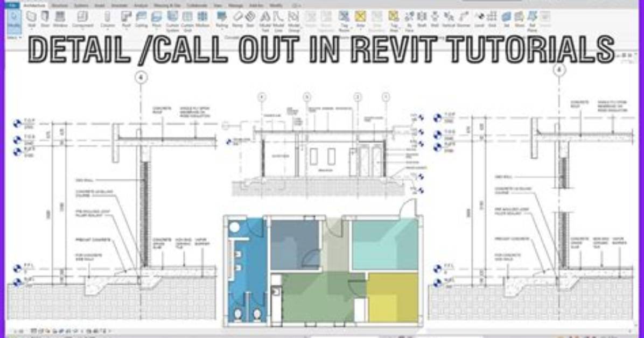This screenshot has height=338, width=644.
Task: Click the cyan room in the floor plan
Action: [x=385, y=244]
